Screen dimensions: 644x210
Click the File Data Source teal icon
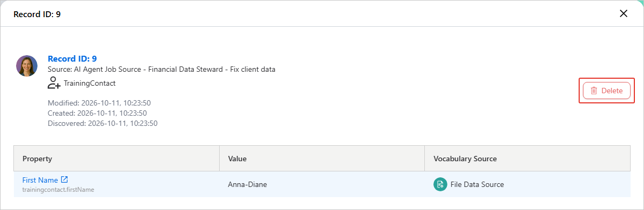tap(440, 184)
